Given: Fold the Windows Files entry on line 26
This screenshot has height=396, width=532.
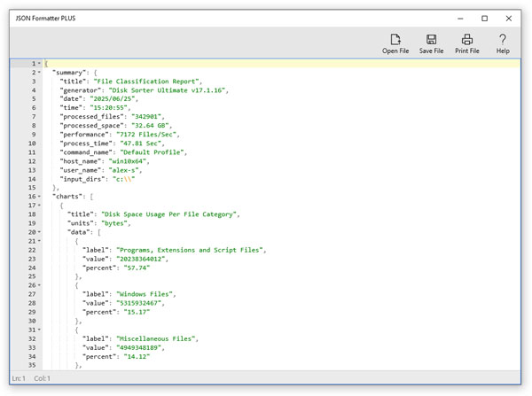Looking at the screenshot, I should pyautogui.click(x=39, y=285).
